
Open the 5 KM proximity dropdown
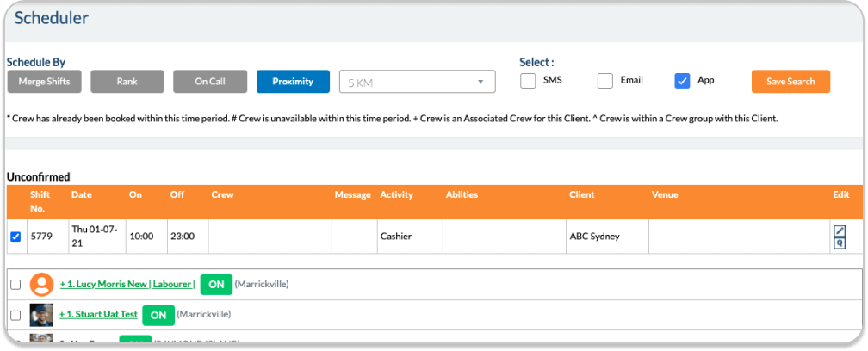pos(418,82)
